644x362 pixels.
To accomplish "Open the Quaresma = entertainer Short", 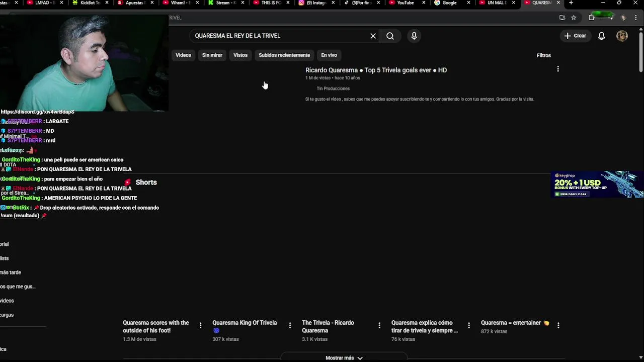I will 515,323.
